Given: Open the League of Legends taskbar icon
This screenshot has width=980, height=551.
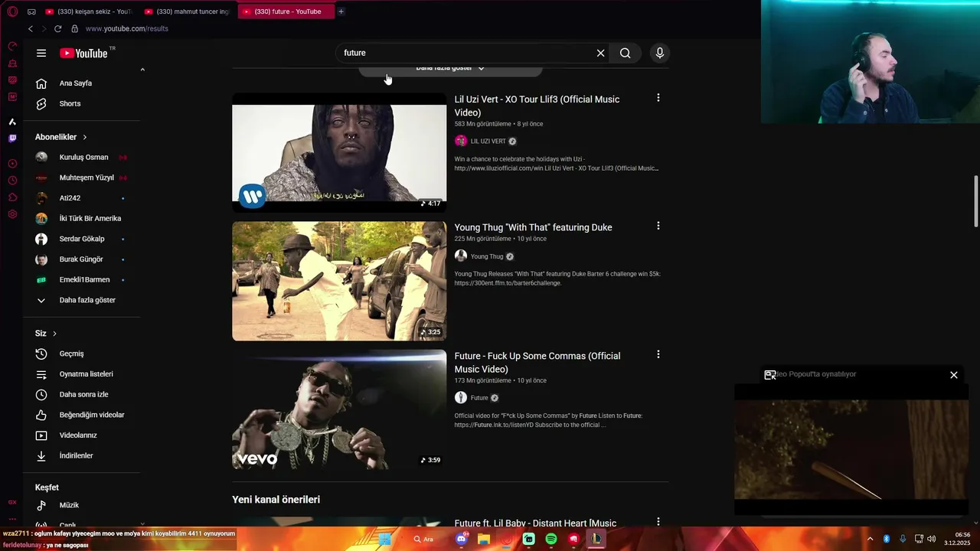Looking at the screenshot, I should click(x=596, y=539).
